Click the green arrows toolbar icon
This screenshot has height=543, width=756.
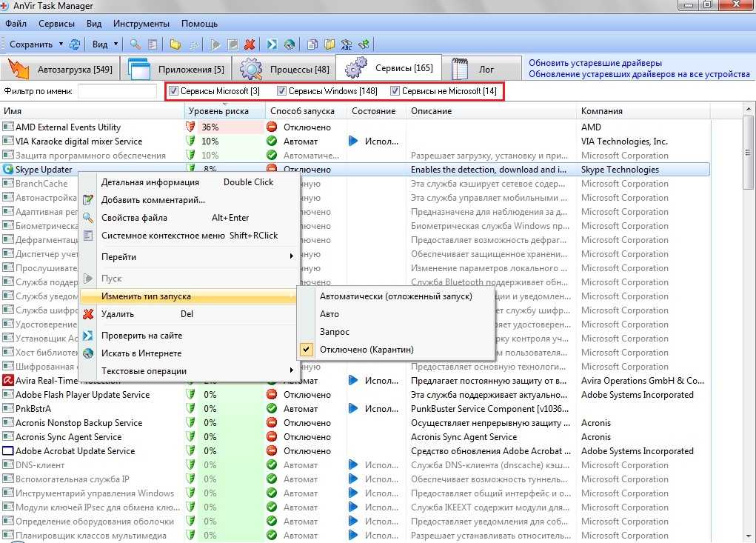364,44
